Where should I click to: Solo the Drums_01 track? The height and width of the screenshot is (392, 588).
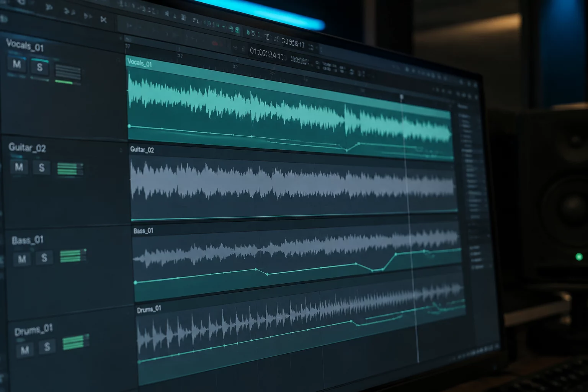(47, 347)
